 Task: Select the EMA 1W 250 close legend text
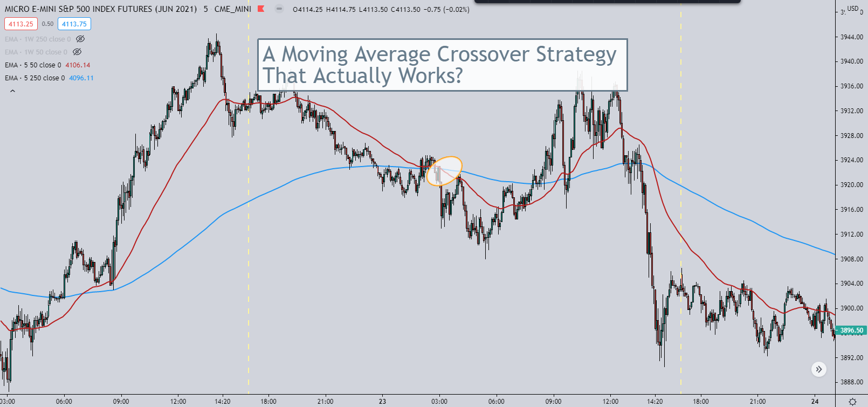click(38, 39)
